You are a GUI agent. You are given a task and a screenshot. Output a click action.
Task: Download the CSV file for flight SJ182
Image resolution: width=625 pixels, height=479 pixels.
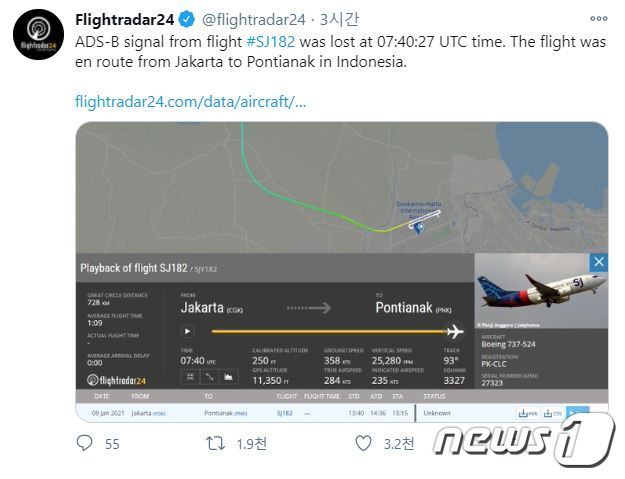tap(552, 412)
